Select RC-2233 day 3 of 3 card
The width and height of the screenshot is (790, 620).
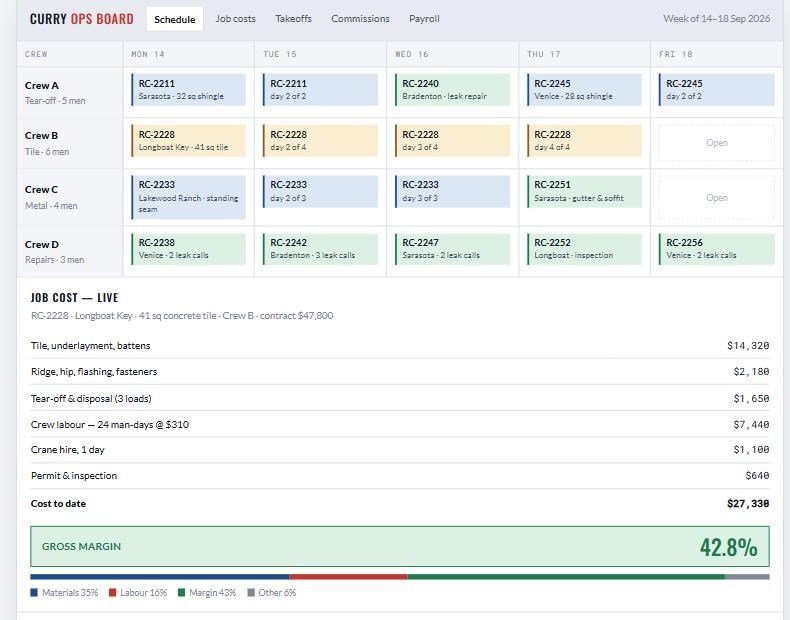(x=452, y=191)
